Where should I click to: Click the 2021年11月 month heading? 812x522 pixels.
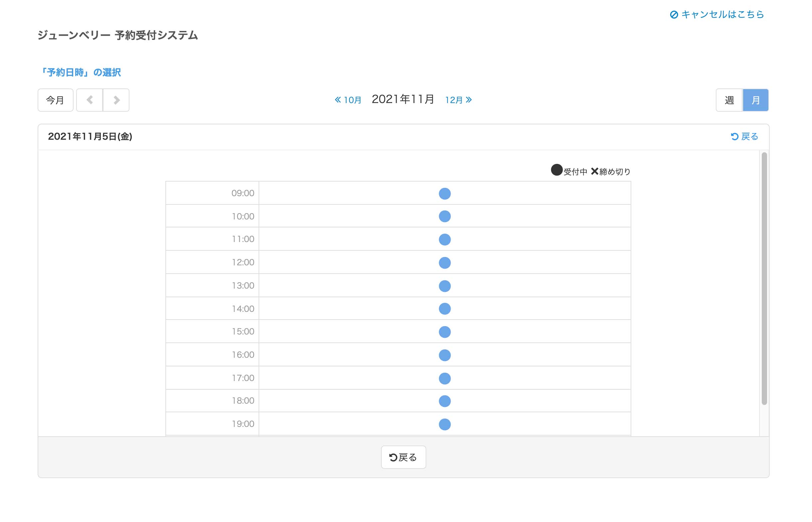tap(403, 99)
